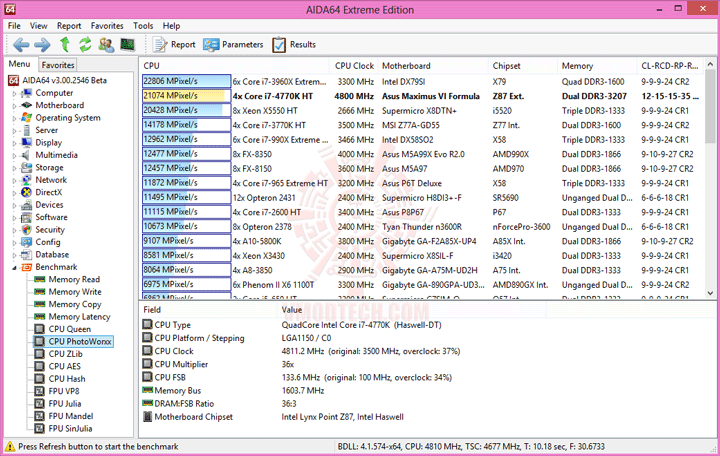Select CPU ZLib benchmark
Screen dimensions: 720x456
click(66, 354)
